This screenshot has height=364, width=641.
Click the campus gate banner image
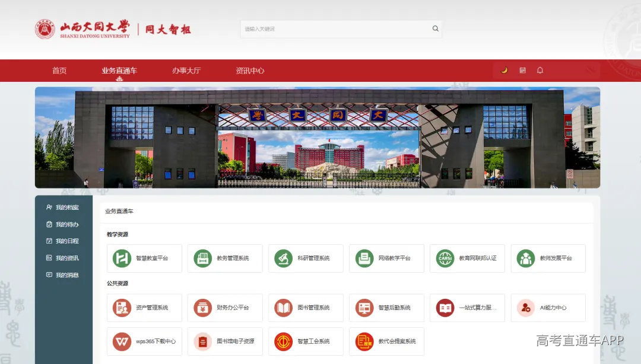coord(318,138)
